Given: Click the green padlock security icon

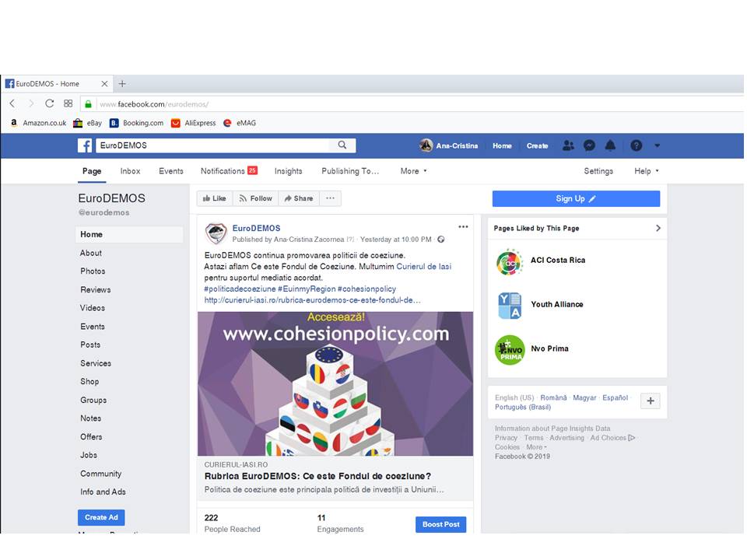Looking at the screenshot, I should 88,103.
